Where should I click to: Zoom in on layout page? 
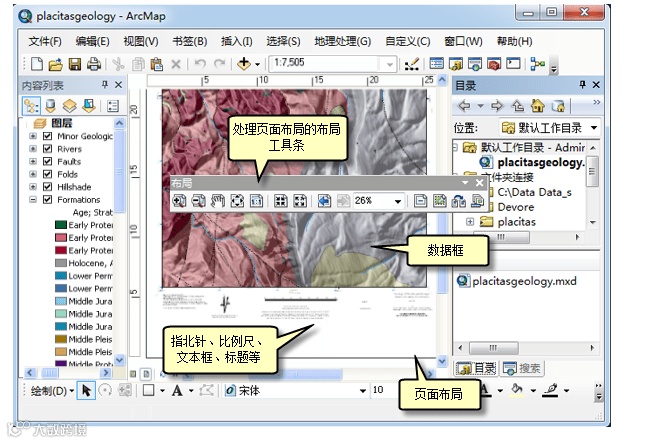point(179,201)
